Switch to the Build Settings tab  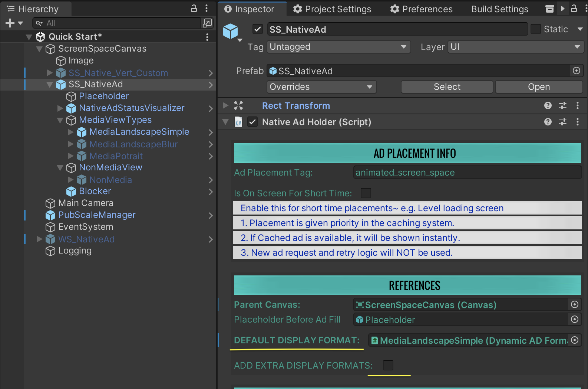coord(499,9)
